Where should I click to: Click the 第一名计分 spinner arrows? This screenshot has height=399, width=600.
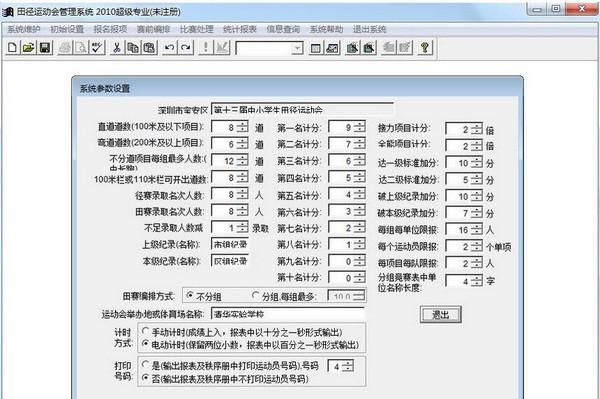point(359,127)
